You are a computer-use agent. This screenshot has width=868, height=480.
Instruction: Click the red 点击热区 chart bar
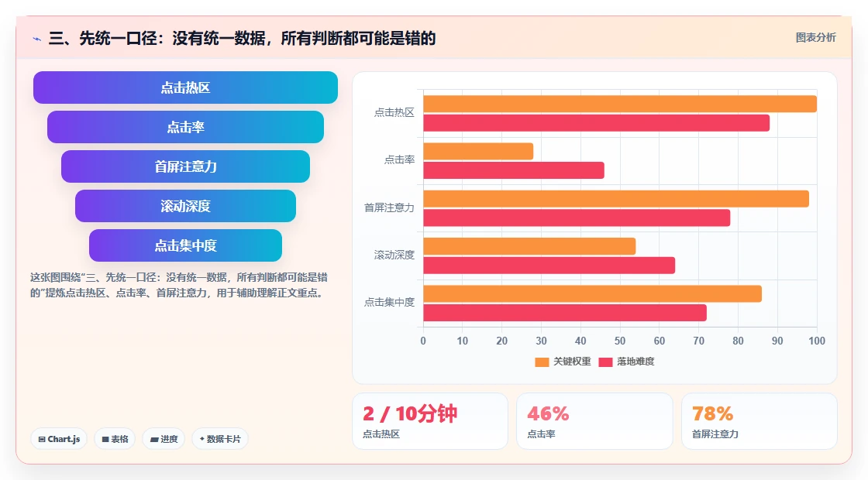(596, 123)
